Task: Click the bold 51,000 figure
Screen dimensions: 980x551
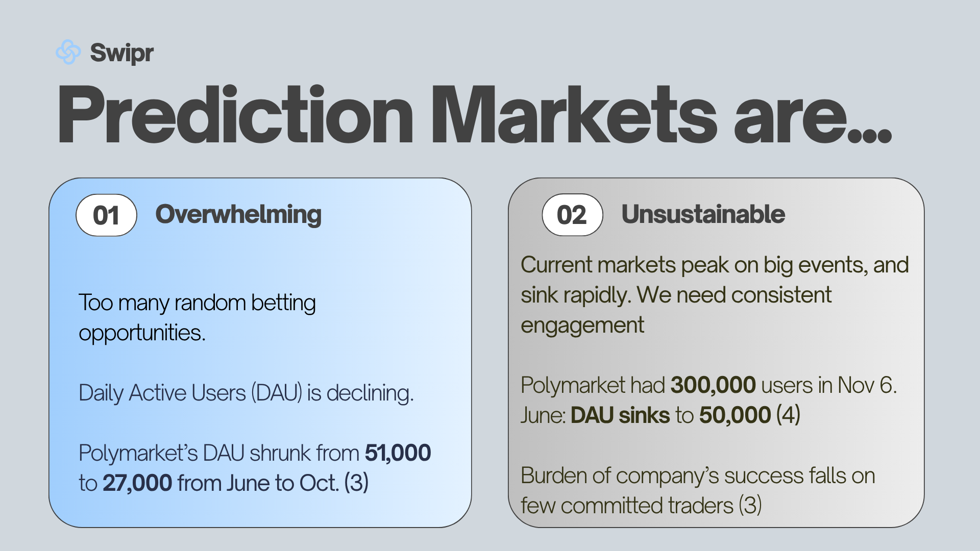Action: [398, 453]
